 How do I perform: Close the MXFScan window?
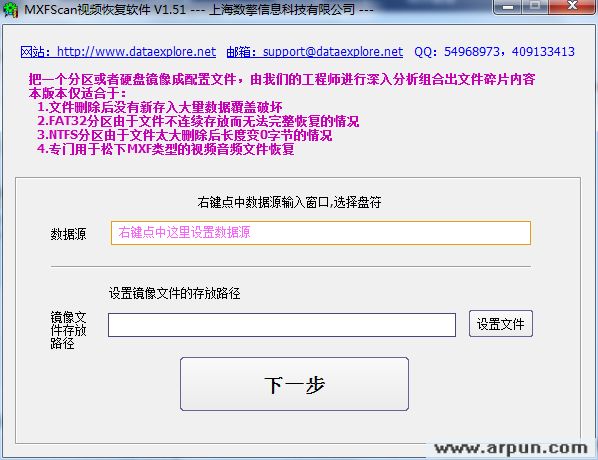(x=572, y=6)
